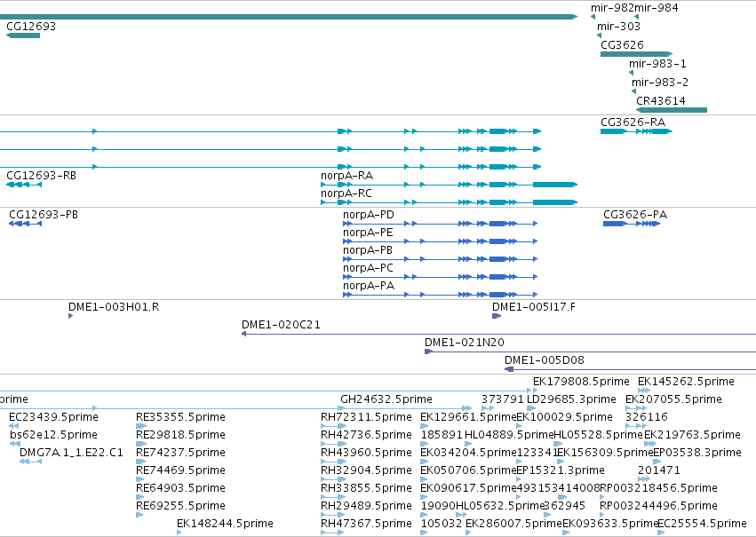The image size is (756, 537).
Task: Select EST RE74469.5prime
Action: [x=139, y=479]
